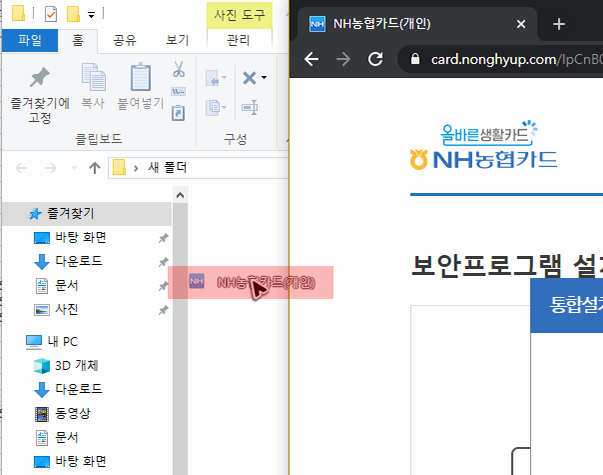Click the Paste (붙여넣기) ribbon icon
Screen dimensions: 603x475
point(140,77)
